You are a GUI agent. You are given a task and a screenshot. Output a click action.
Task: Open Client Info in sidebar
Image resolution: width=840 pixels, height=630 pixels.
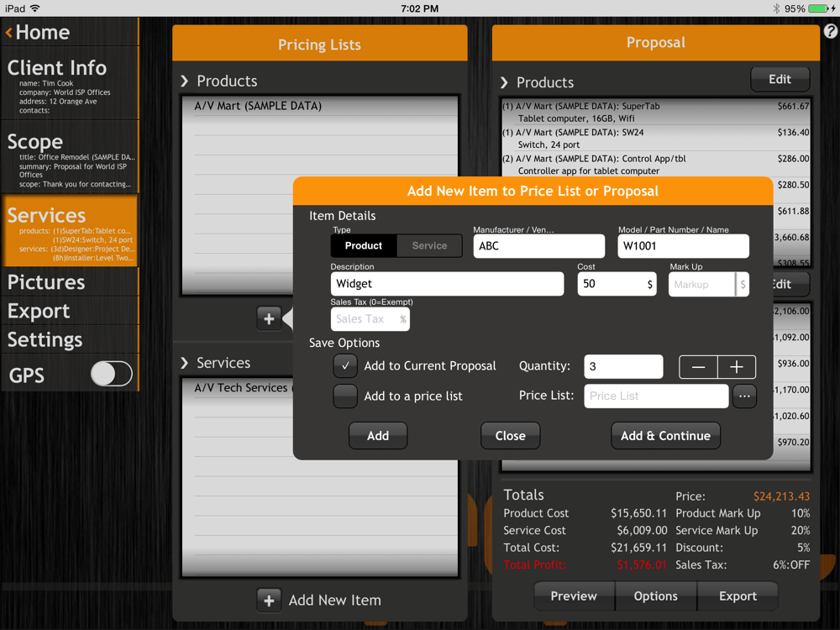57,68
